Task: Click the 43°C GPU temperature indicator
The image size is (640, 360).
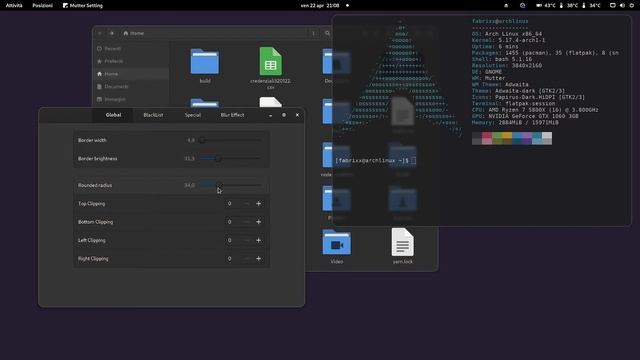Action: pos(546,5)
